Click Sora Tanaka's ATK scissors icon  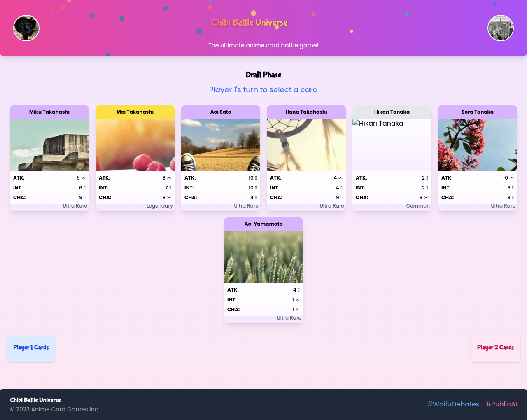point(512,178)
